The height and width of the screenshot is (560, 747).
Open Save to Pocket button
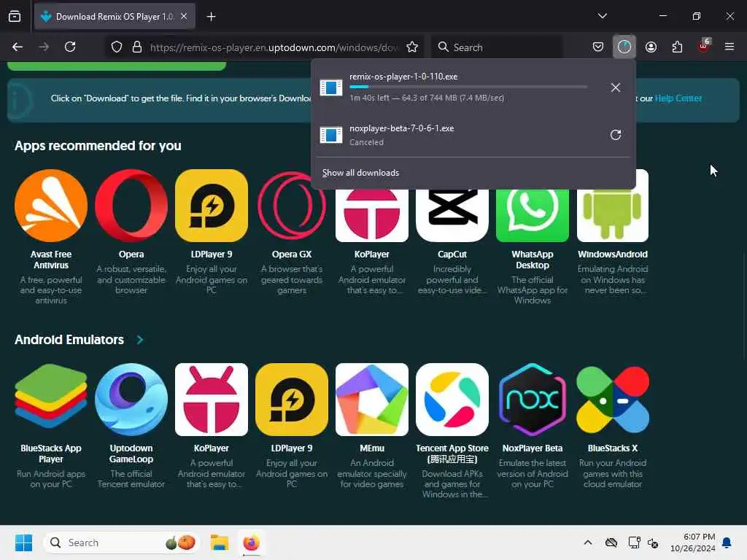[598, 47]
